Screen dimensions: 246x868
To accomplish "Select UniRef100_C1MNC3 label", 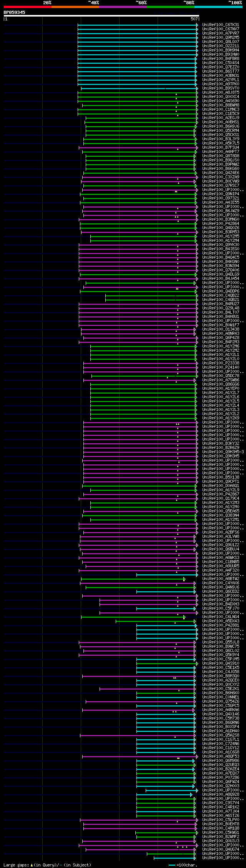I will click(221, 109).
